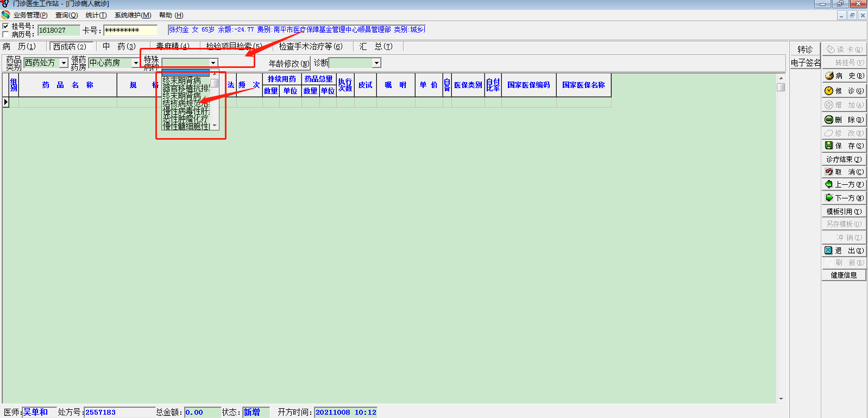This screenshot has width=868, height=418.
Task: Click the prescription grid scroll down arrow
Action: coord(781,399)
